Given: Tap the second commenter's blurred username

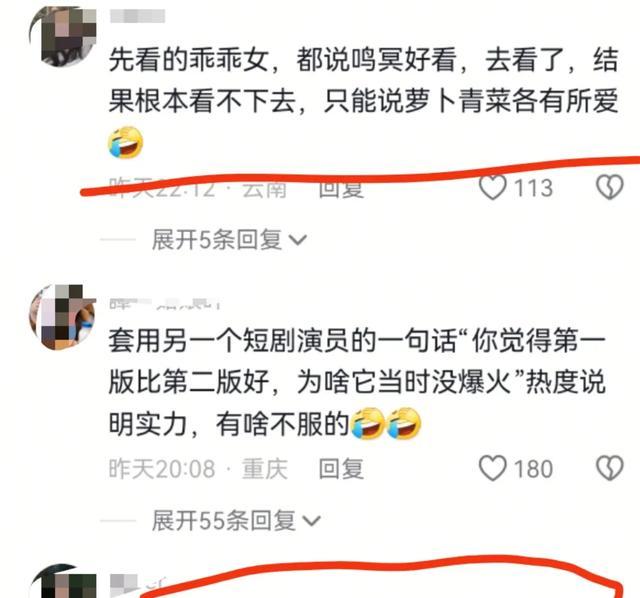Looking at the screenshot, I should tap(165, 304).
